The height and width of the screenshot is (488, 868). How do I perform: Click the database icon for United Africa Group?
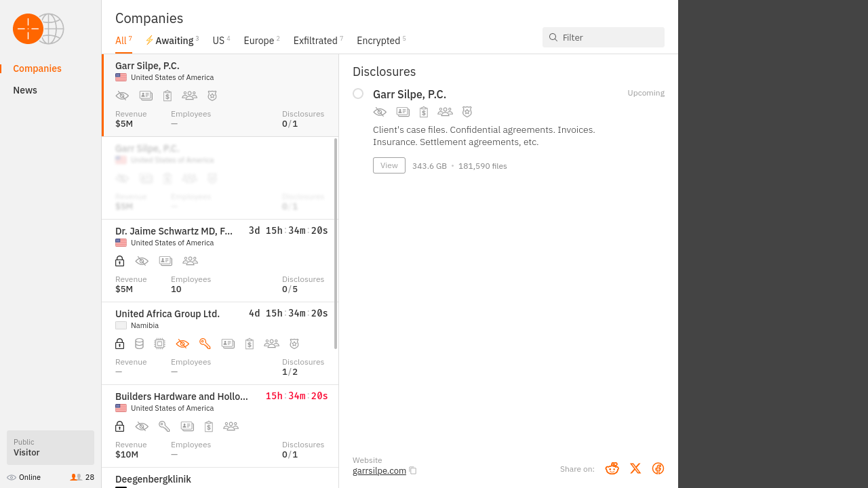click(139, 344)
